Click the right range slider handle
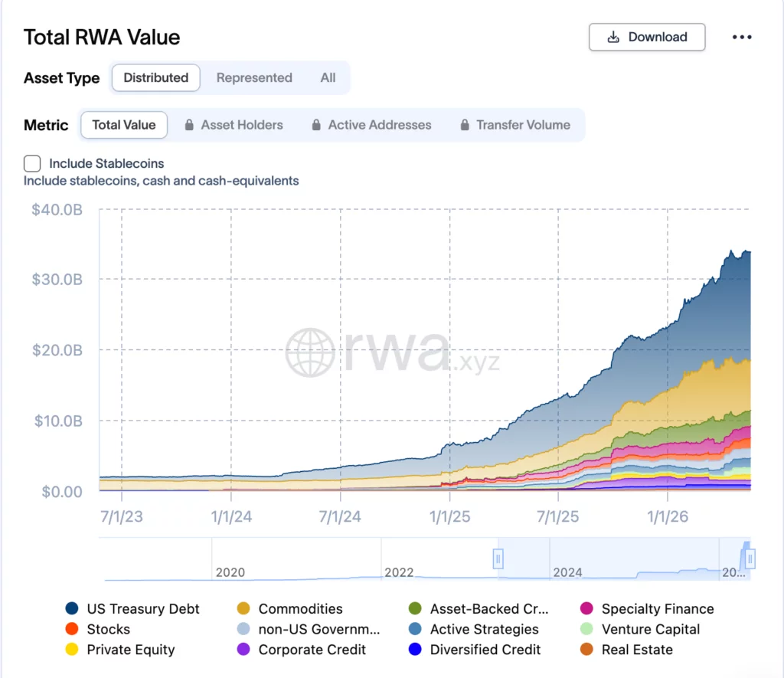The width and height of the screenshot is (784, 678). point(750,559)
